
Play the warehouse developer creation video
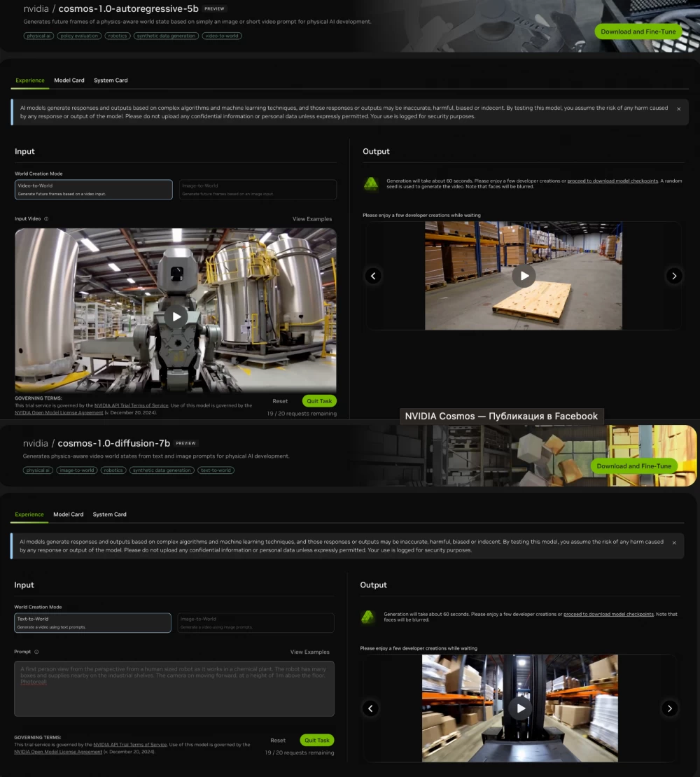[524, 275]
